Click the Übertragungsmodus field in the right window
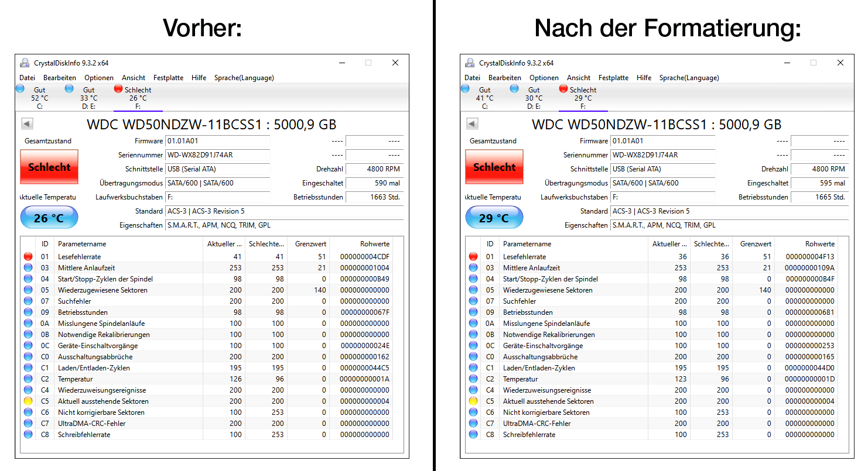 coord(663,183)
